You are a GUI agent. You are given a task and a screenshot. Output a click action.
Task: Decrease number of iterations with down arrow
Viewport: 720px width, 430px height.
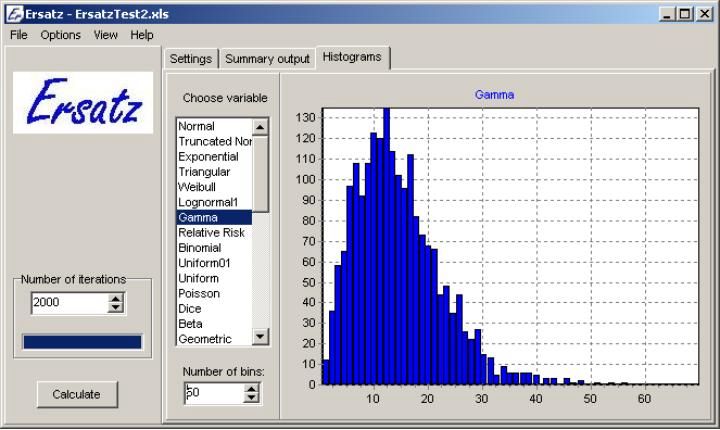tap(116, 308)
